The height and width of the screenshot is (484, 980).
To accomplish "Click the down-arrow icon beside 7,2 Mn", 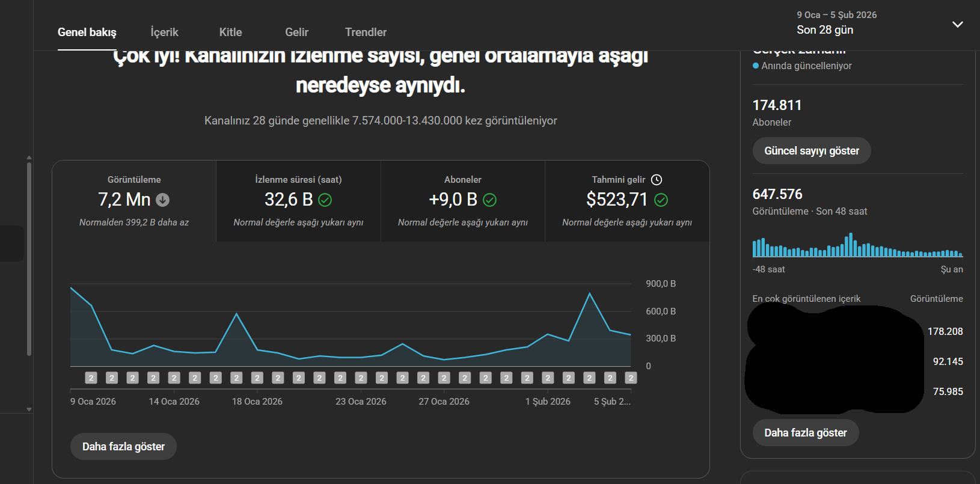I will (163, 200).
